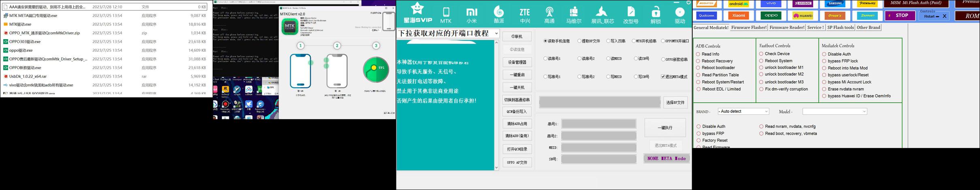Open the 小米 (Xiaomi) section icon
The width and height of the screenshot is (980, 190).
(x=472, y=15)
